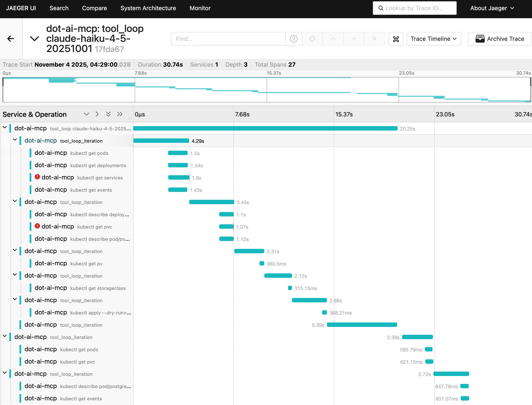The width and height of the screenshot is (532, 405).
Task: Click Archive Trace button
Action: point(499,39)
